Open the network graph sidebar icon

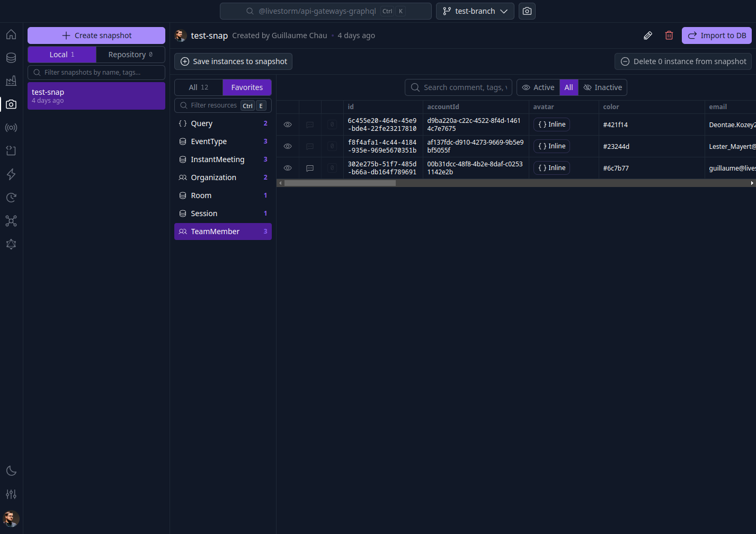pyautogui.click(x=11, y=221)
